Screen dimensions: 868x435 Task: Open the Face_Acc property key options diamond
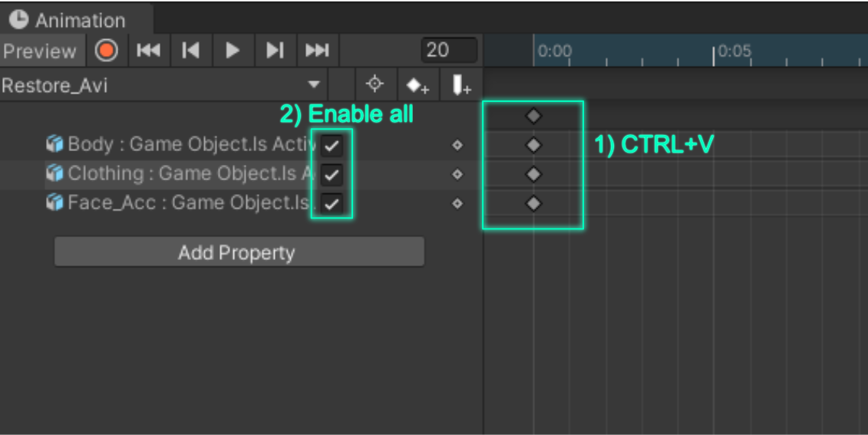pyautogui.click(x=457, y=203)
